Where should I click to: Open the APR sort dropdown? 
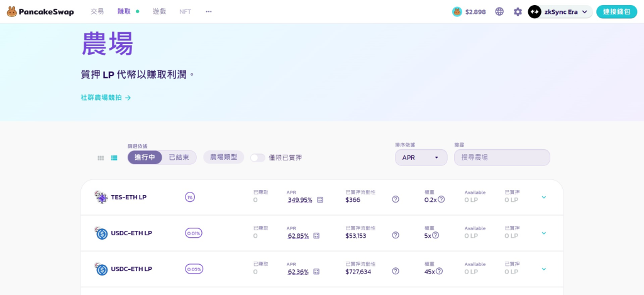421,157
